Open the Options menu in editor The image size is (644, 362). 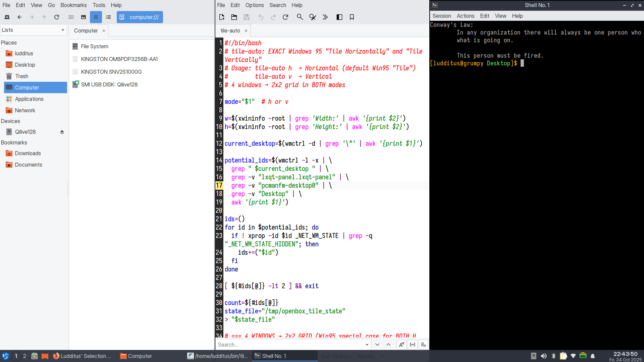coord(254,5)
